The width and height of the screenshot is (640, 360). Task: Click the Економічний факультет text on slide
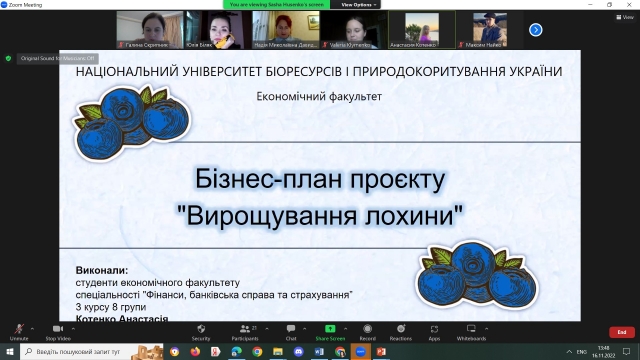point(319,96)
